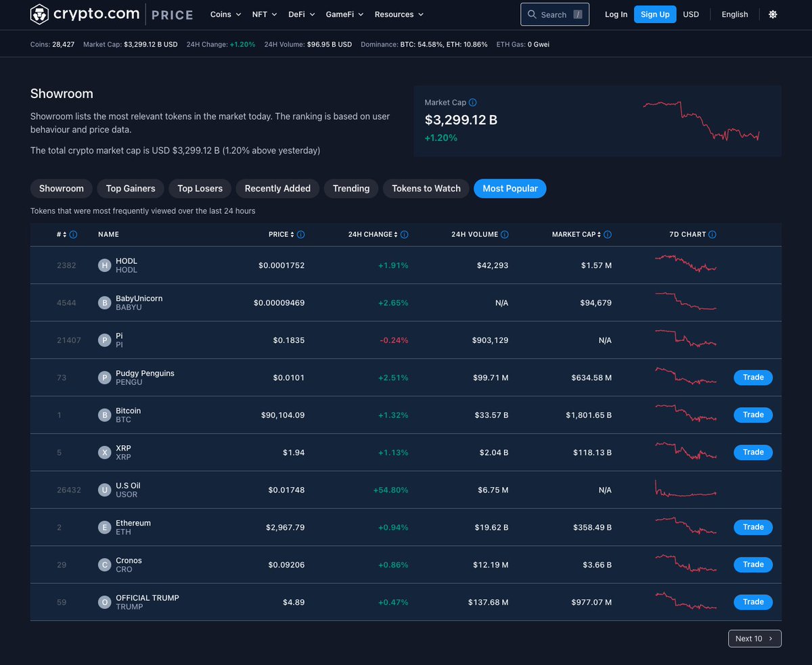Click the Market Cap info icon above $3,299.12 B
The image size is (812, 665).
[472, 102]
